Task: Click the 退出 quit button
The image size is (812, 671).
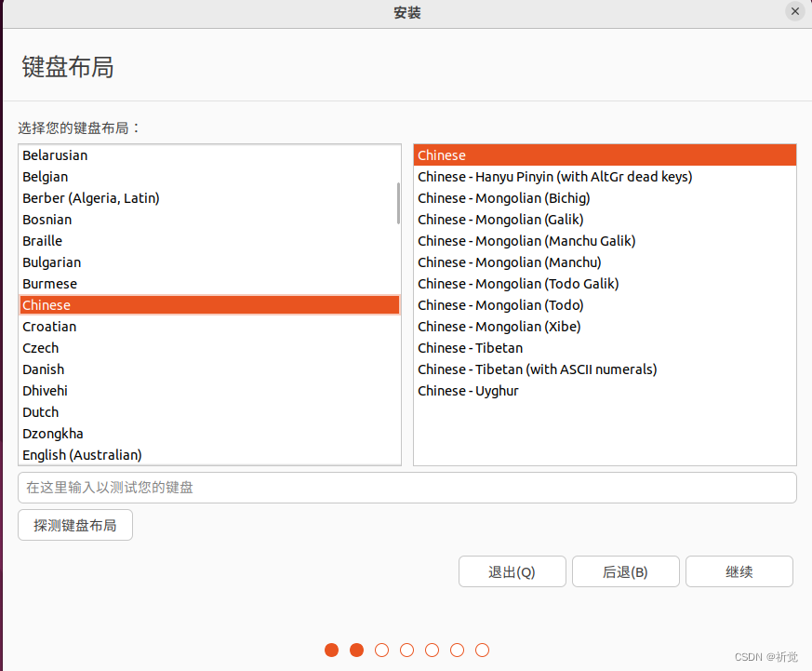Action: pos(512,570)
